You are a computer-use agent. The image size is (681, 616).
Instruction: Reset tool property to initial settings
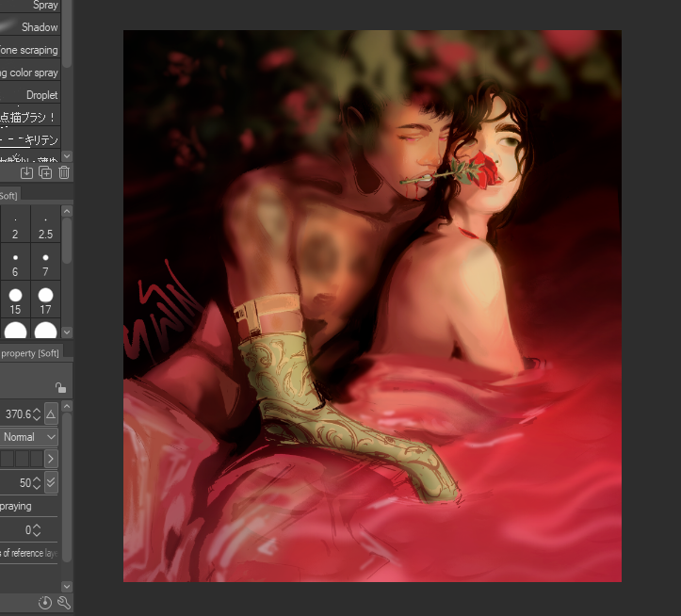coord(45,603)
